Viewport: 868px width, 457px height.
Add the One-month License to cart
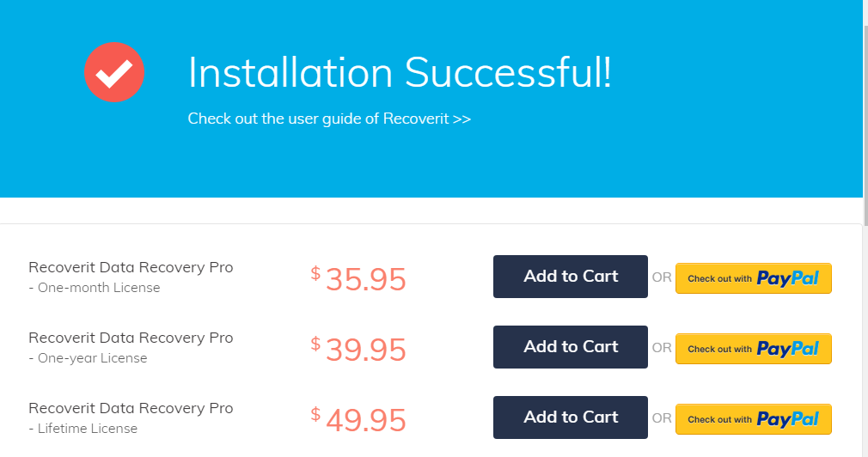click(x=571, y=277)
